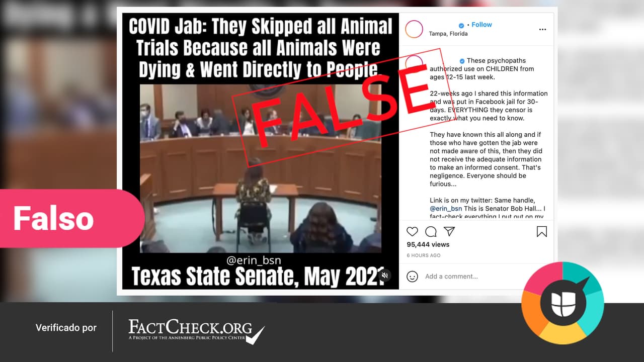Image resolution: width=644 pixels, height=362 pixels.
Task: Open comments via speech bubble icon
Action: pyautogui.click(x=431, y=232)
